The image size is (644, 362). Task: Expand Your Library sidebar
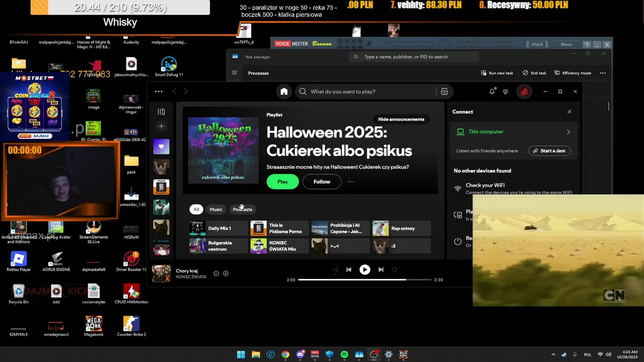161,112
